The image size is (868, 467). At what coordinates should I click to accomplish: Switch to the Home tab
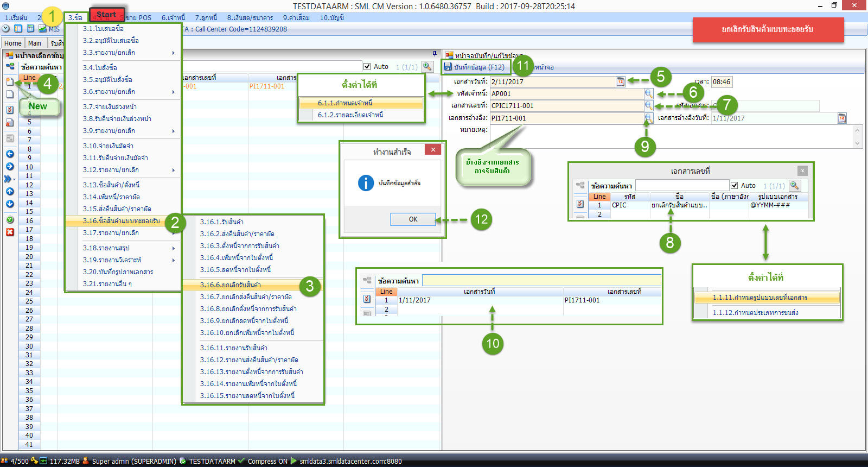(x=13, y=43)
